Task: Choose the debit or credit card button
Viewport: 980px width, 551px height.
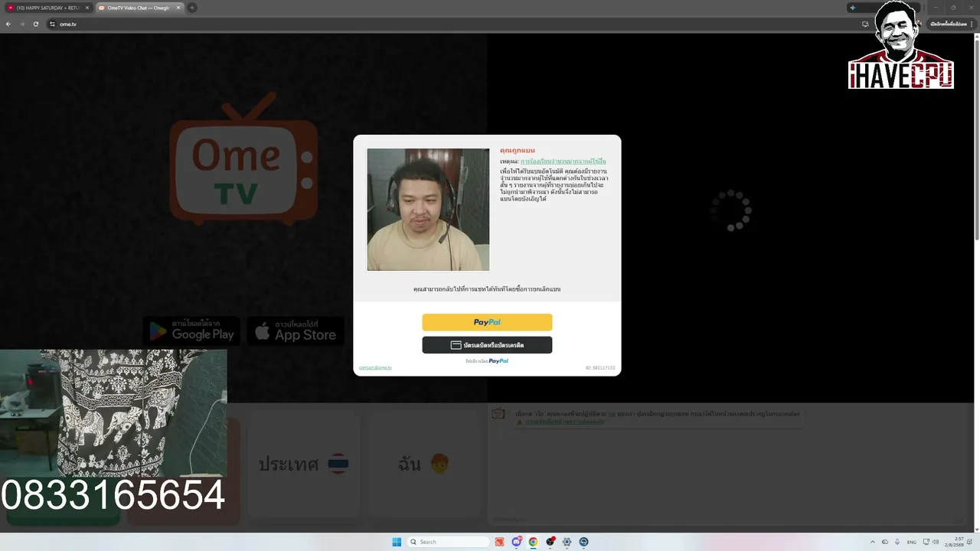Action: 487,345
